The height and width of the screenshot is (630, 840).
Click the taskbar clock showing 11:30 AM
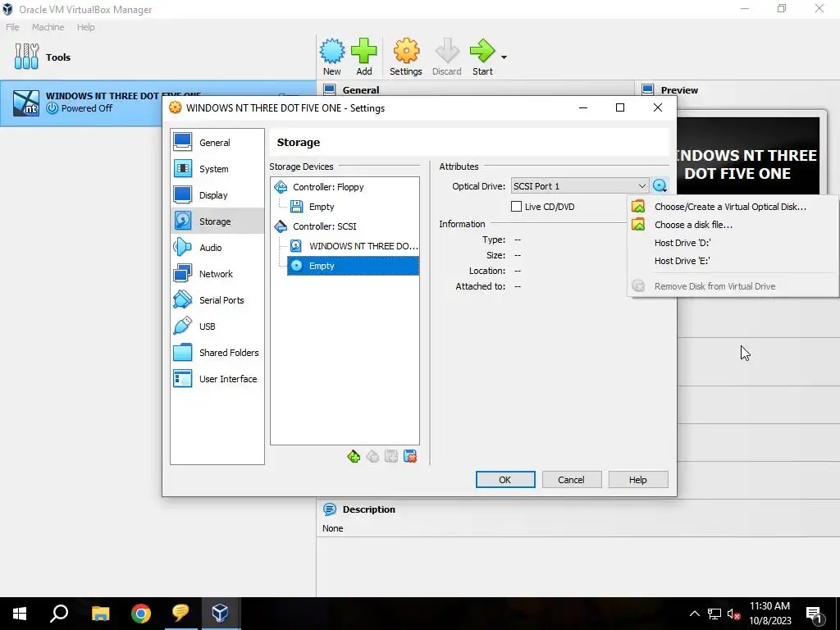click(x=769, y=614)
